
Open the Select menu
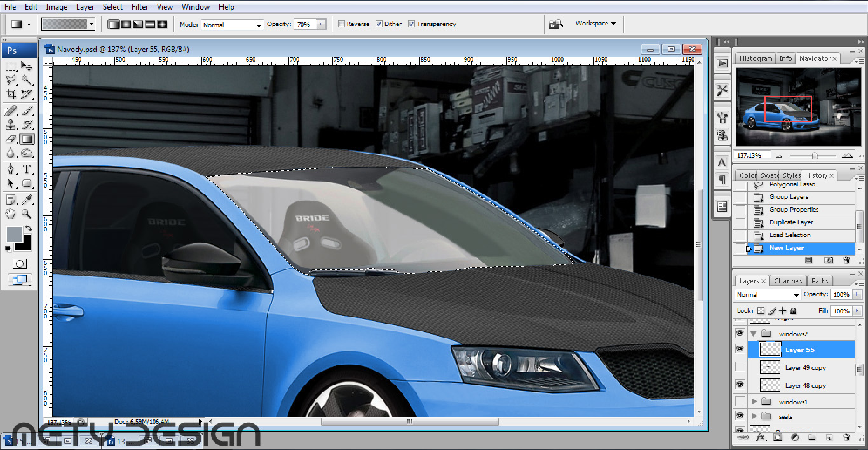(x=113, y=7)
